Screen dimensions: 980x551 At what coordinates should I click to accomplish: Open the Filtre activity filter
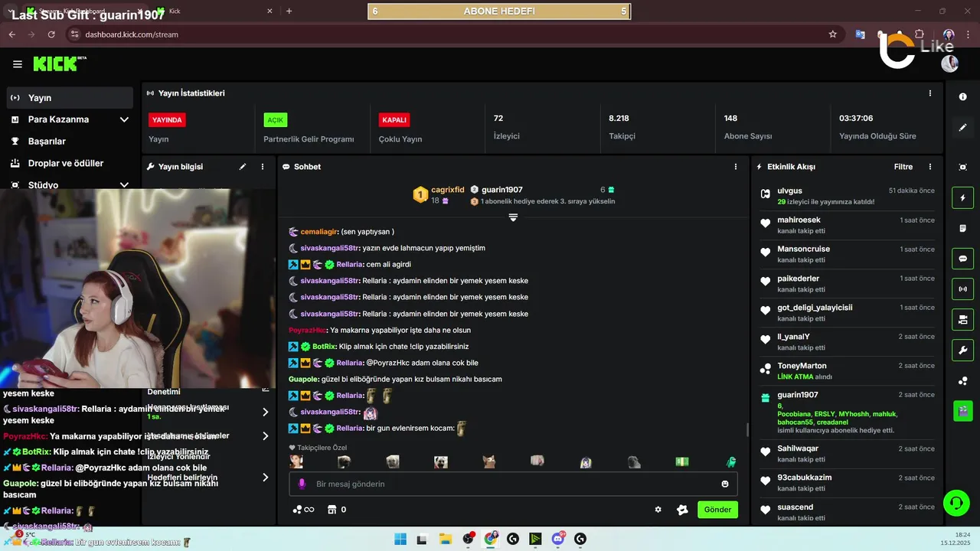point(903,167)
